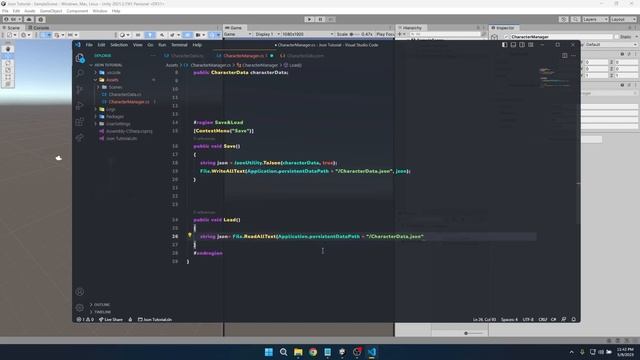Open CharacterData.cs in Explorer tree
The width and height of the screenshot is (640, 360).
124,94
